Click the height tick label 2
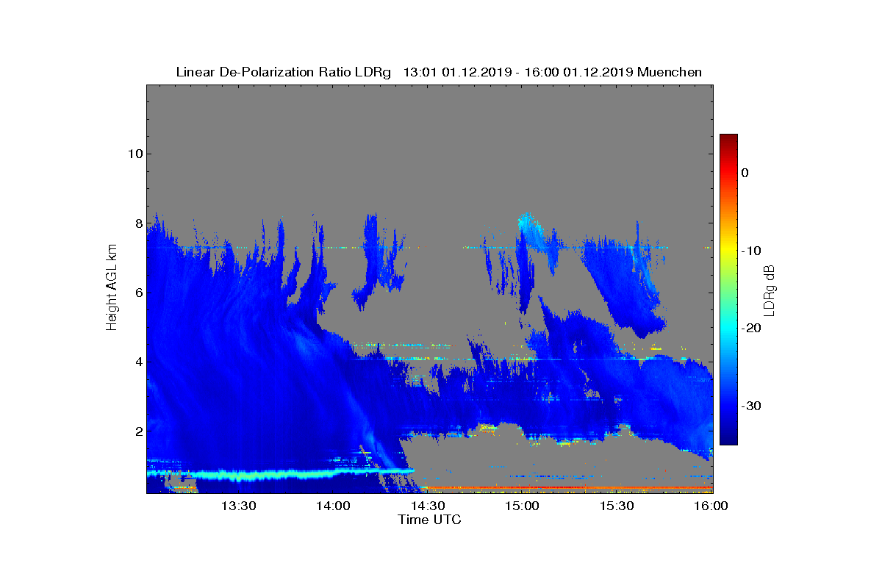This screenshot has width=882, height=588. pos(138,431)
